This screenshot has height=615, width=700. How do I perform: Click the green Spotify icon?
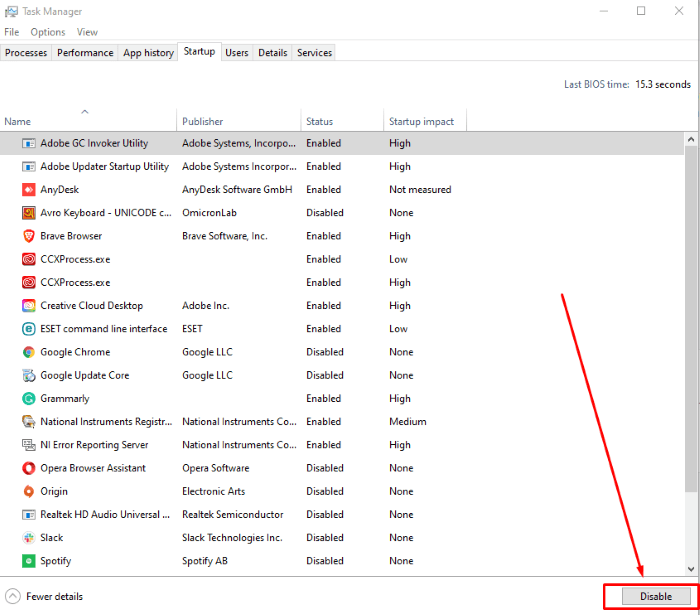tap(29, 561)
